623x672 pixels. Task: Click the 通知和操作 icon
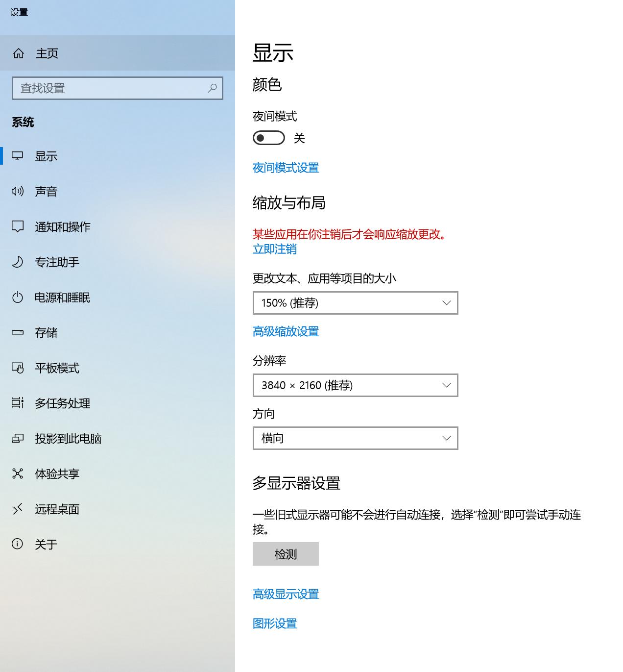coord(18,226)
